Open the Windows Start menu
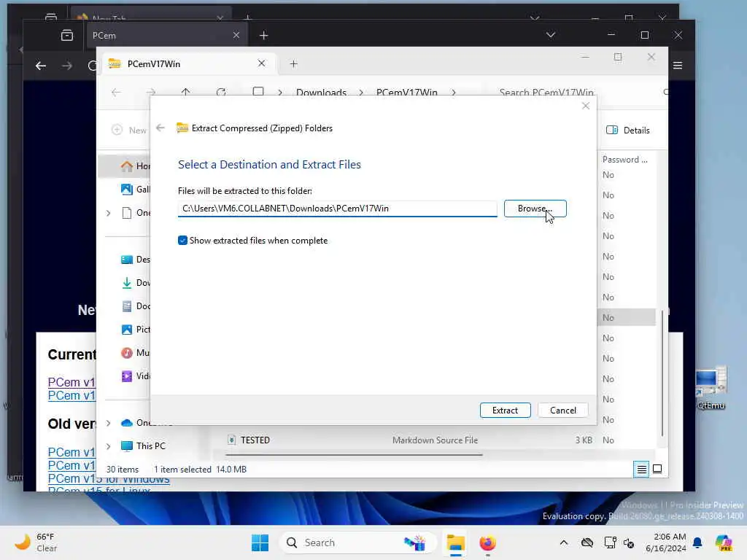 coord(260,542)
